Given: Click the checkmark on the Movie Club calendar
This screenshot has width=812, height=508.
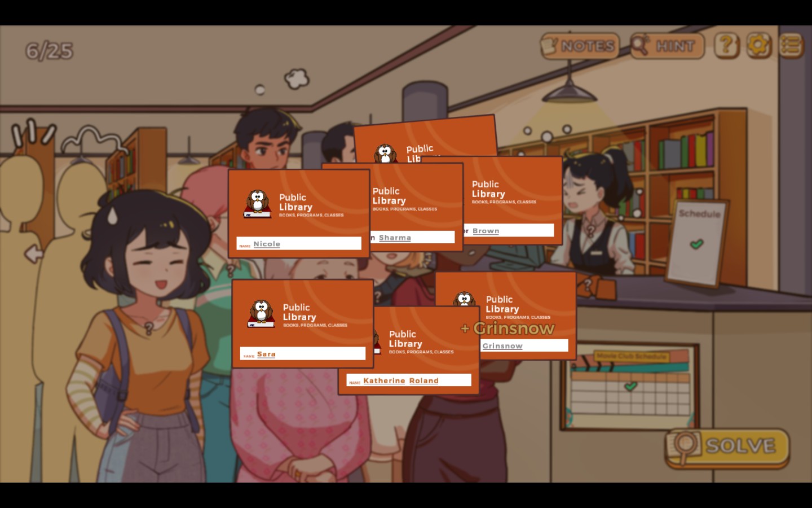Looking at the screenshot, I should pyautogui.click(x=630, y=386).
